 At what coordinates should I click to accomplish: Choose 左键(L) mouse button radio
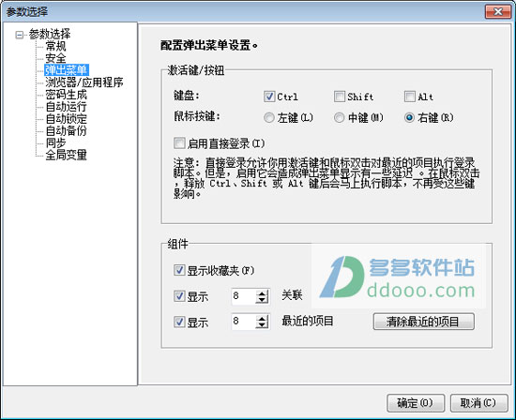point(269,117)
